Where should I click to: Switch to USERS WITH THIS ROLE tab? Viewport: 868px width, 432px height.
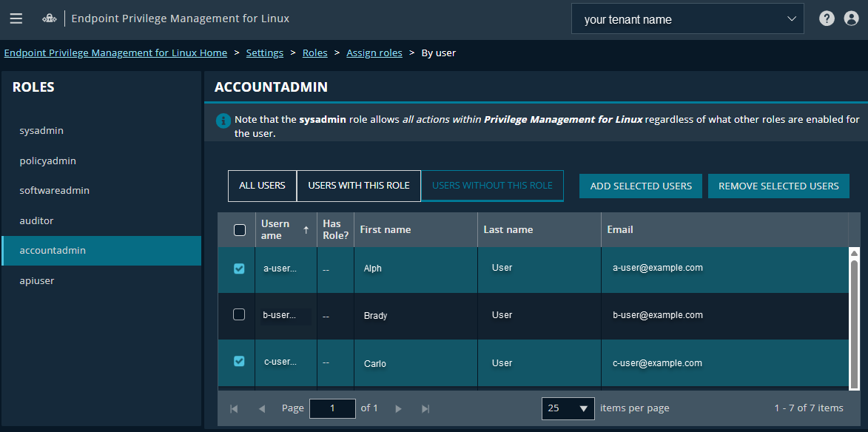point(359,186)
